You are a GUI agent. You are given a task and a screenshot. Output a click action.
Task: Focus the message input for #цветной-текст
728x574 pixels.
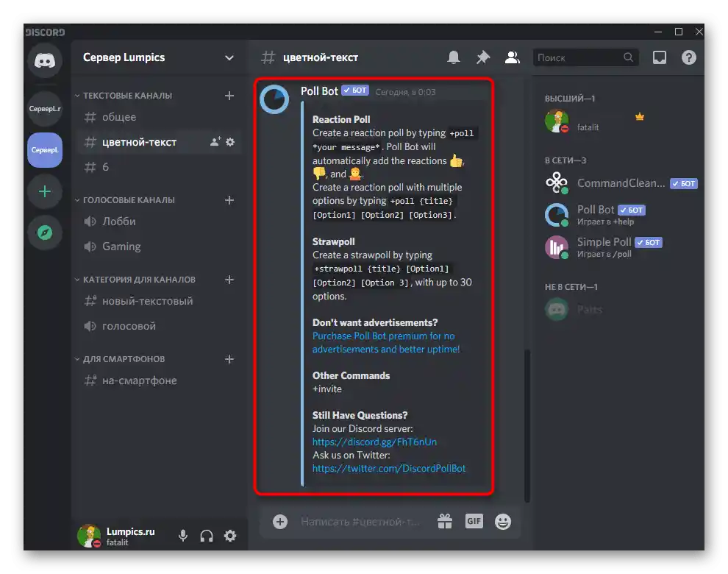(360, 522)
